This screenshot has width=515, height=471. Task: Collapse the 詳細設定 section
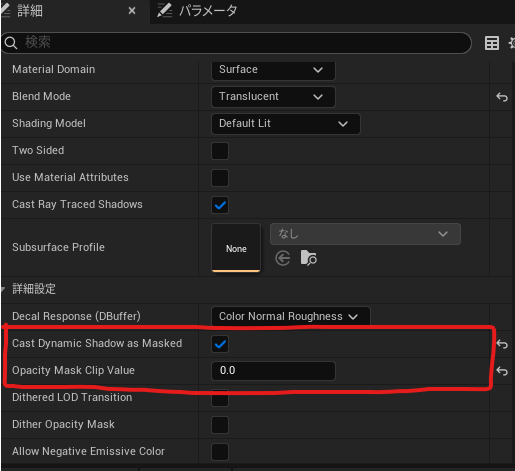point(3,289)
